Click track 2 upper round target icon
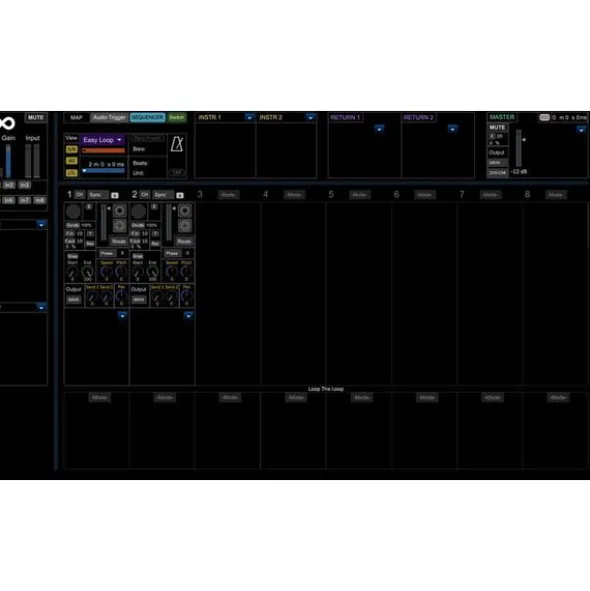590x591 pixels. click(185, 211)
